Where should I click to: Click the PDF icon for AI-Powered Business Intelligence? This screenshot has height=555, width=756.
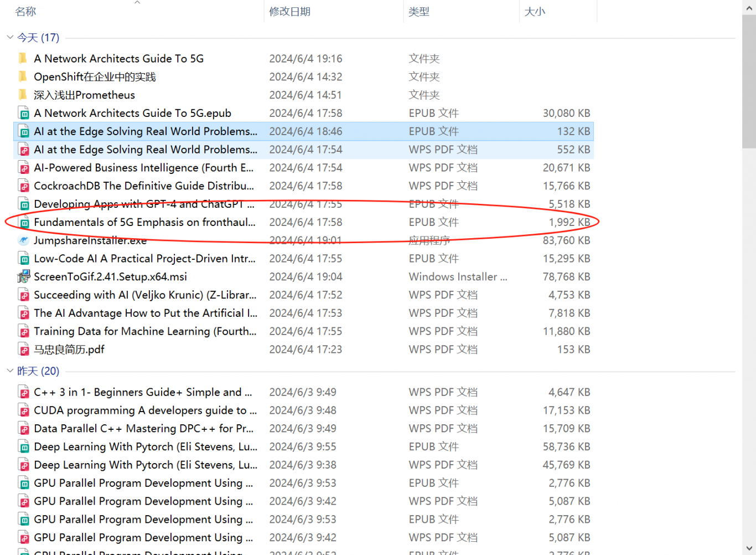pos(24,168)
